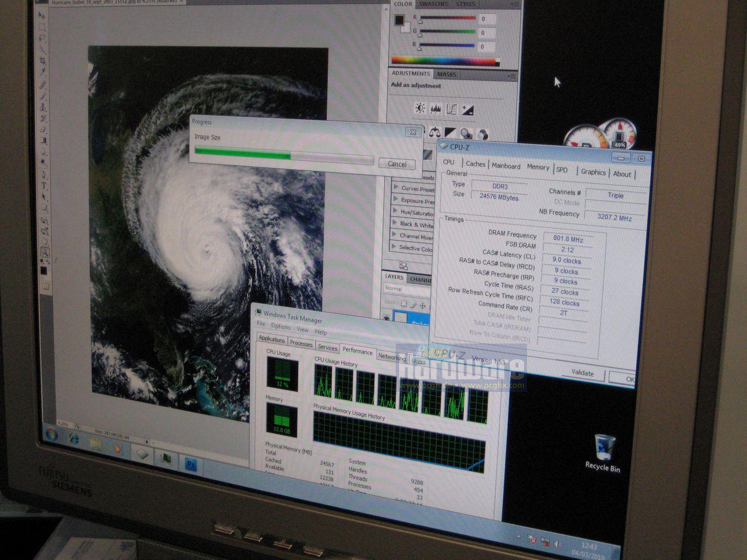747x560 pixels.
Task: Click Validate in CPU-Z
Action: [582, 373]
